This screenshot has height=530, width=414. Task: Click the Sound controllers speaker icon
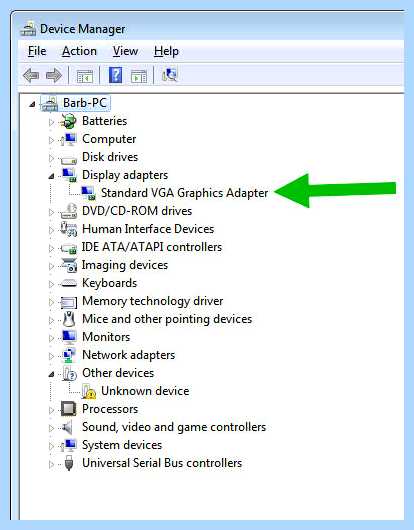click(x=68, y=427)
